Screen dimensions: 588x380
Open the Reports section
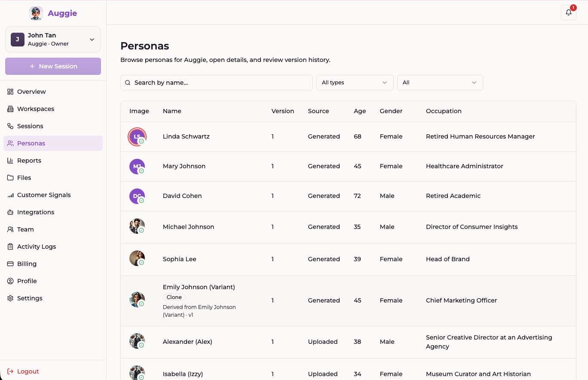53,161
